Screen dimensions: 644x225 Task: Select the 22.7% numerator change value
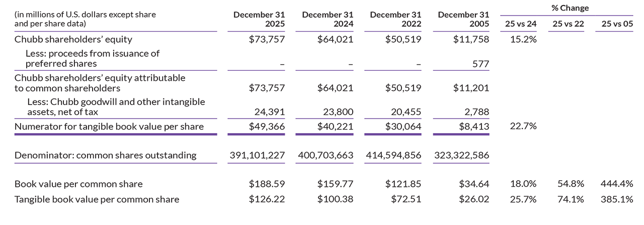tap(524, 127)
